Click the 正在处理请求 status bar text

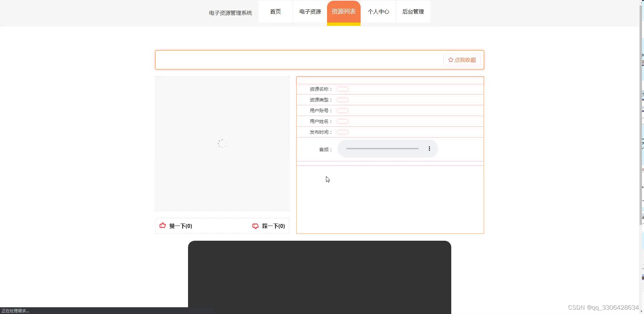[x=15, y=311]
